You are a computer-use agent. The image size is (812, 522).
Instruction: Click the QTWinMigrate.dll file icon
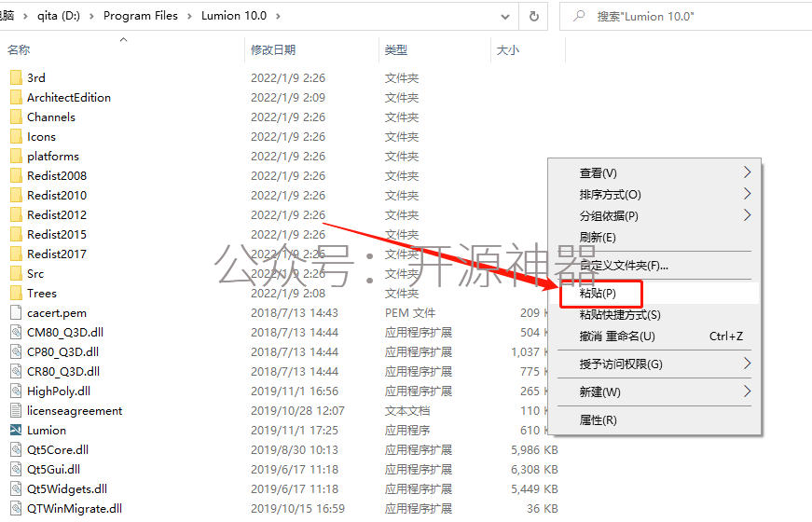(x=16, y=509)
